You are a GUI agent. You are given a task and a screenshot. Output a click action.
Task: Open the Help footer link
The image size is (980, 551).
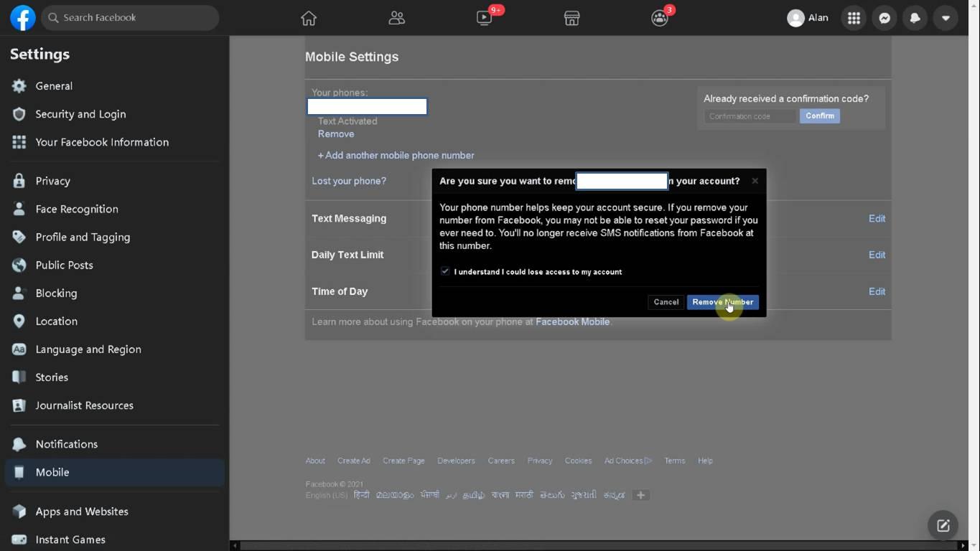tap(705, 461)
